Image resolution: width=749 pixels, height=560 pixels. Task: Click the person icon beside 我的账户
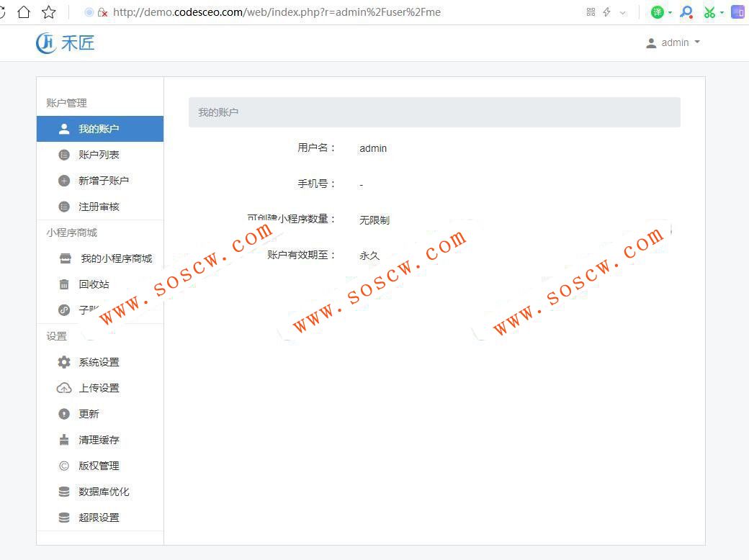point(64,129)
